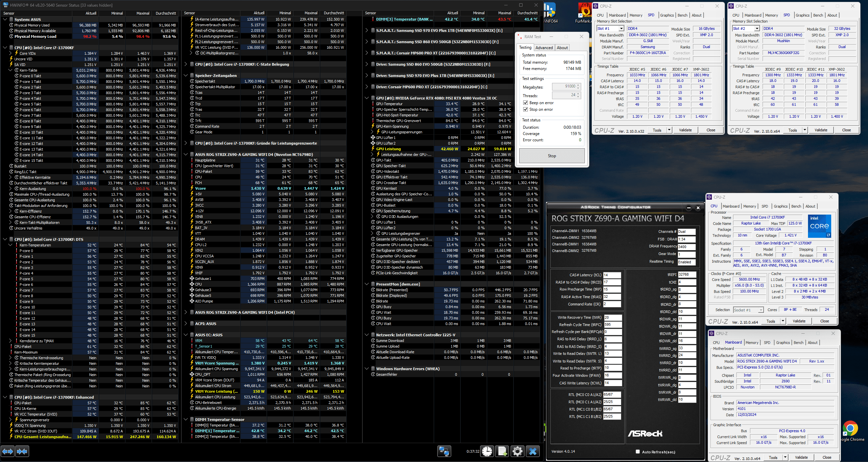This screenshot has height=462, width=868.
Task: Toggle the Beep on error checkbox
Action: click(525, 103)
